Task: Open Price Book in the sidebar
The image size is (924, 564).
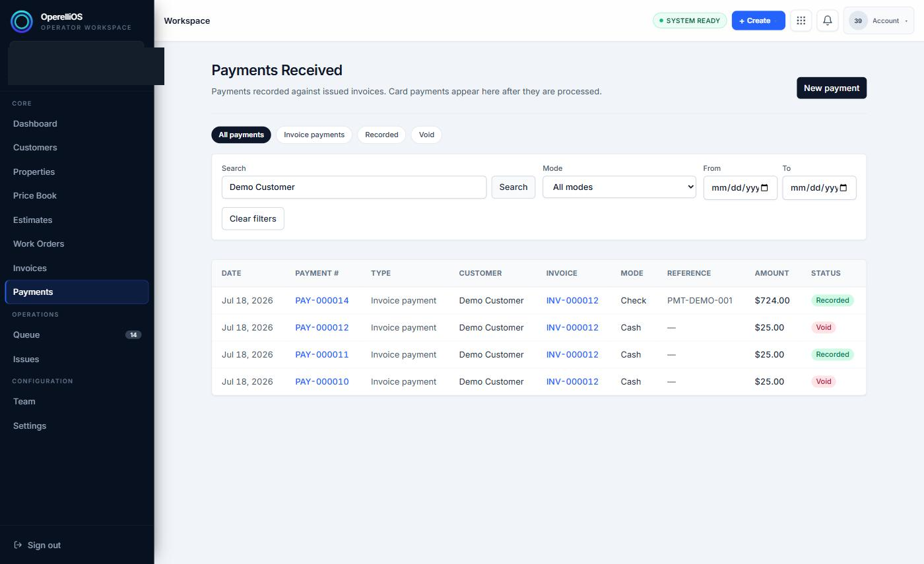Action: pos(77,196)
